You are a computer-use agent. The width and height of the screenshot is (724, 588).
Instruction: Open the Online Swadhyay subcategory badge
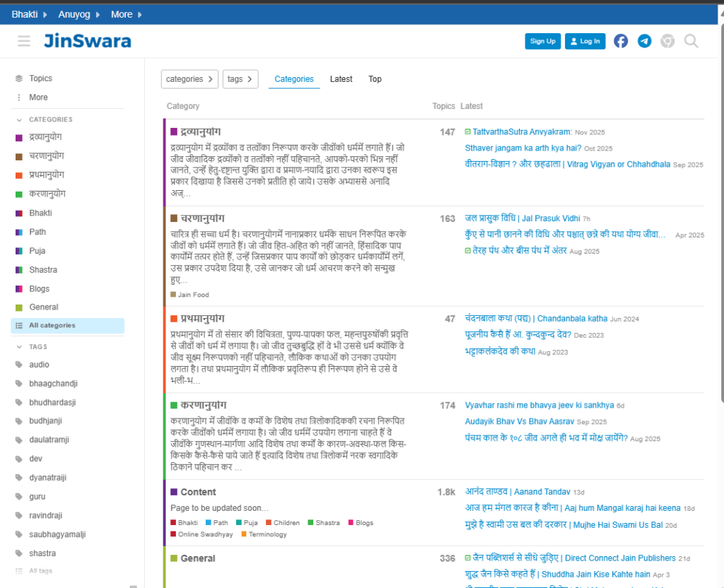tap(202, 534)
